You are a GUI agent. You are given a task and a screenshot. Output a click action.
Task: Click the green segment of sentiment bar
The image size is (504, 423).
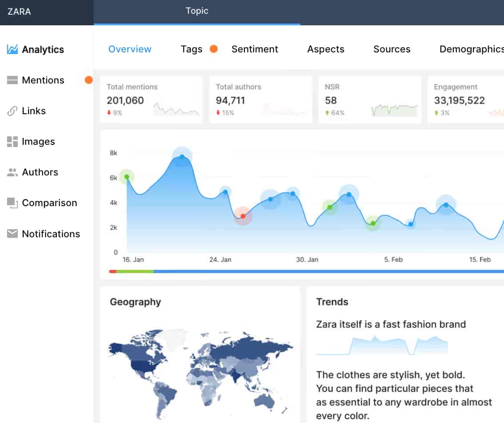tap(135, 271)
